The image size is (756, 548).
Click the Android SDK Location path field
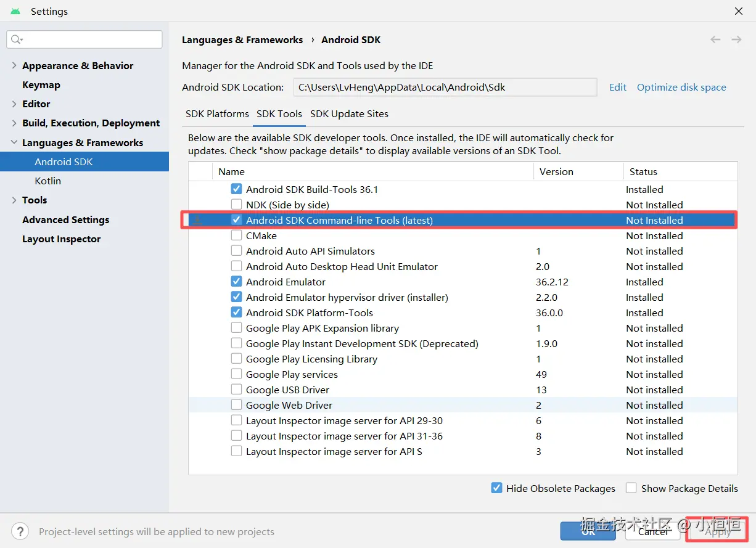[x=445, y=88]
